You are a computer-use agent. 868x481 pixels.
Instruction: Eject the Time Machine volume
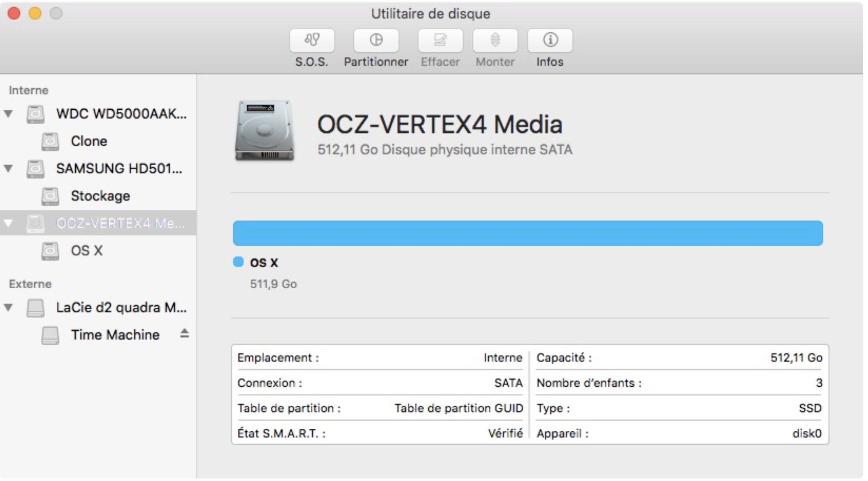184,334
